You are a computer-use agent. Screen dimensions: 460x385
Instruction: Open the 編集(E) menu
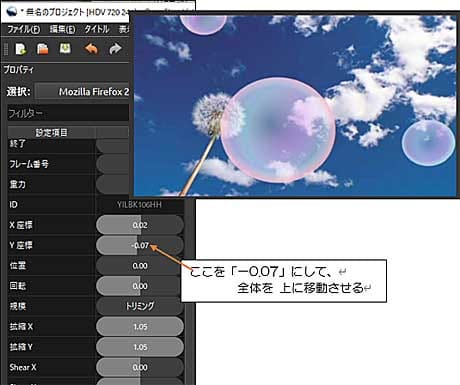62,29
